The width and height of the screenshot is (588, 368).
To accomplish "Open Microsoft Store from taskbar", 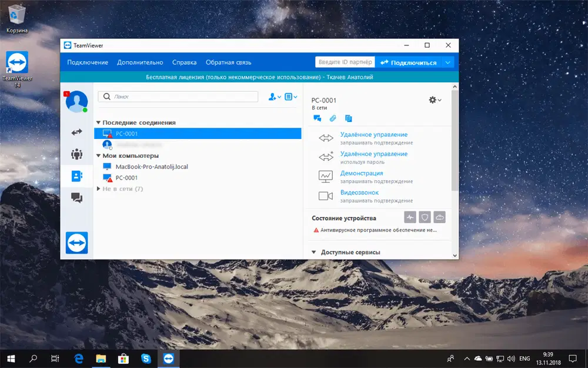I will 123,359.
